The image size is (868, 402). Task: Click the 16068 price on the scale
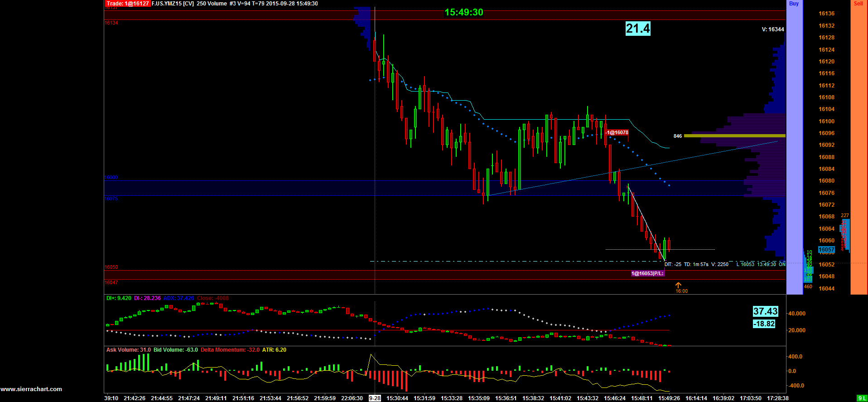[826, 217]
